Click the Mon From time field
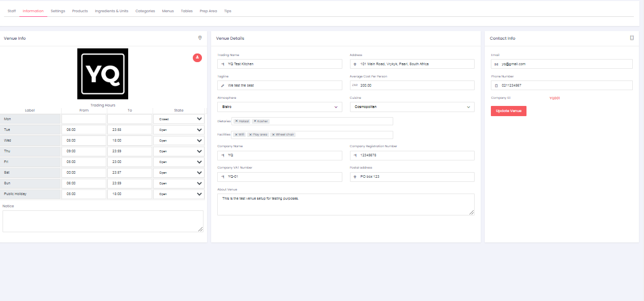The image size is (644, 301). (84, 119)
